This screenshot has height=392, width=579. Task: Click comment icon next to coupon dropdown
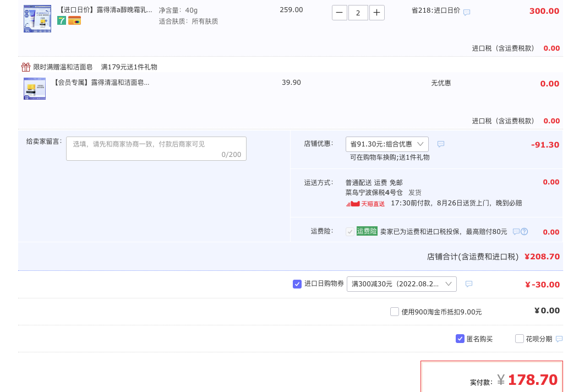[468, 284]
